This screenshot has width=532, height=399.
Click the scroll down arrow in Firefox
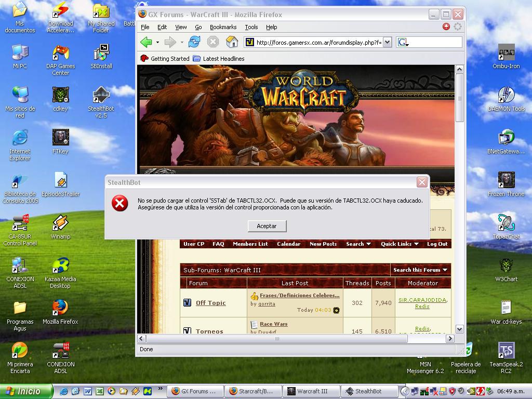tap(459, 329)
